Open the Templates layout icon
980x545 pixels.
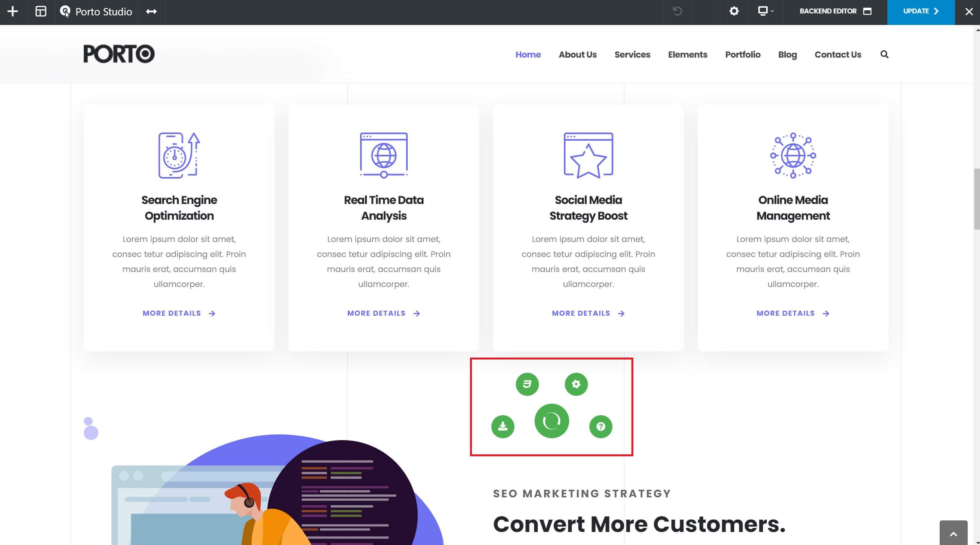point(41,12)
